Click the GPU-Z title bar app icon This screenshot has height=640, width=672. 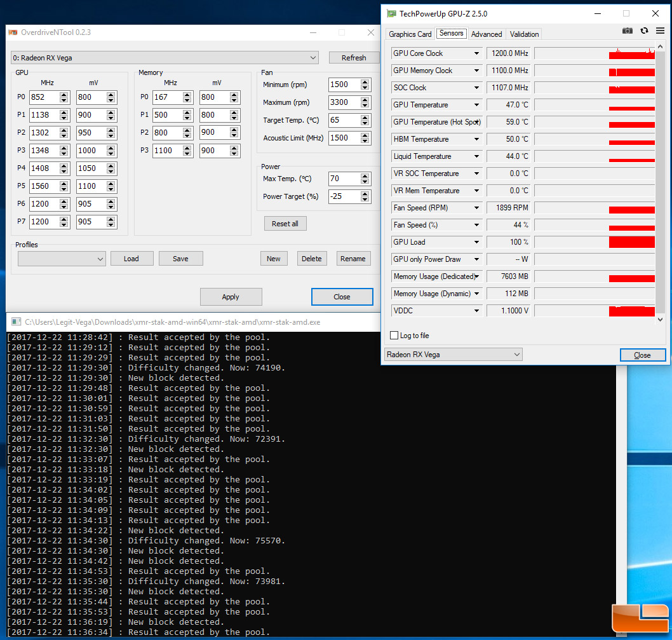[x=391, y=14]
